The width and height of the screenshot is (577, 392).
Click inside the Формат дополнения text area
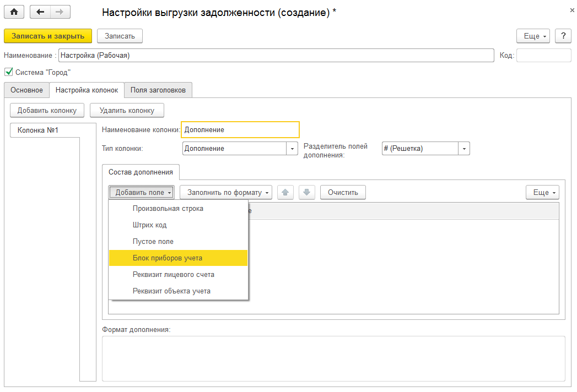333,358
